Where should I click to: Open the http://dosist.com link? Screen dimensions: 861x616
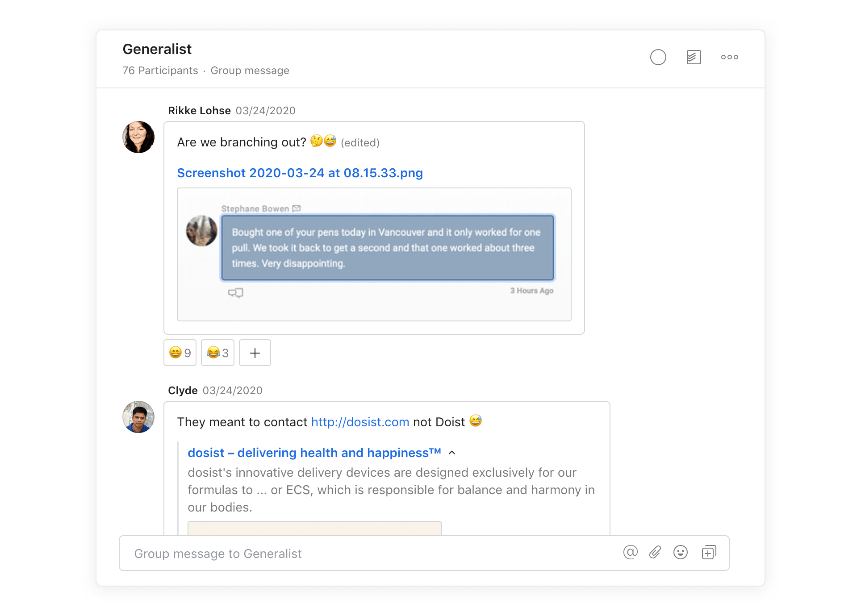click(x=360, y=422)
